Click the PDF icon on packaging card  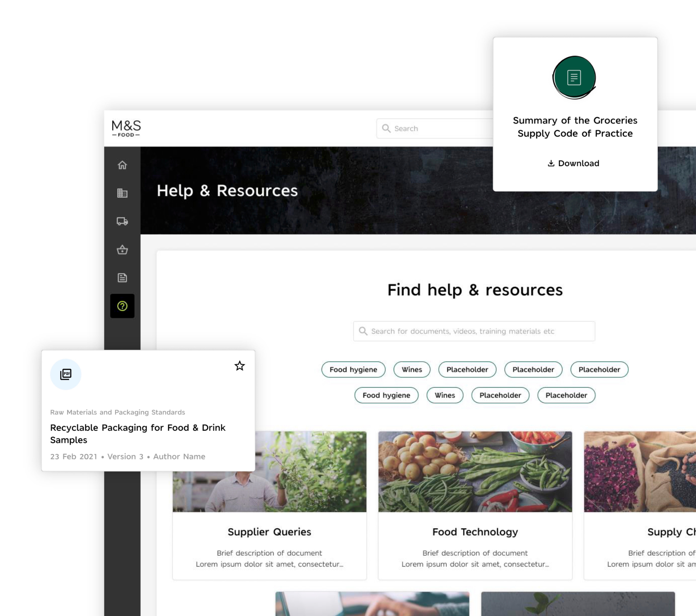click(x=66, y=374)
